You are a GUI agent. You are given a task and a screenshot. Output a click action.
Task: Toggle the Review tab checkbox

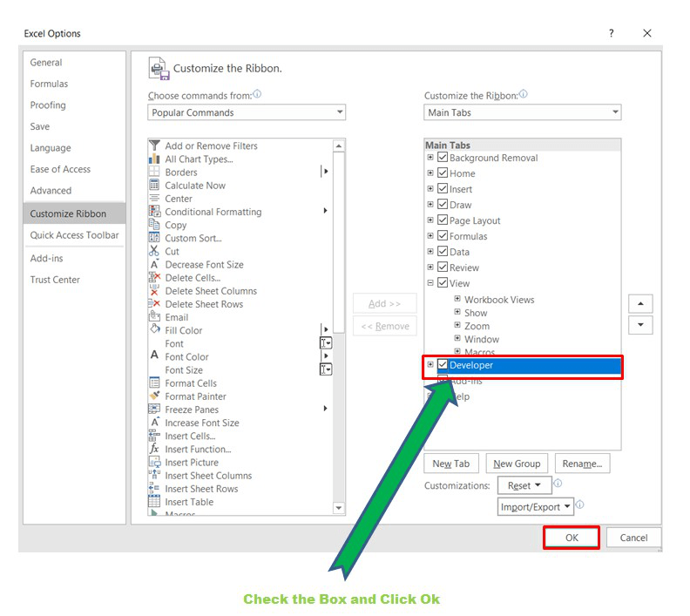coord(443,267)
